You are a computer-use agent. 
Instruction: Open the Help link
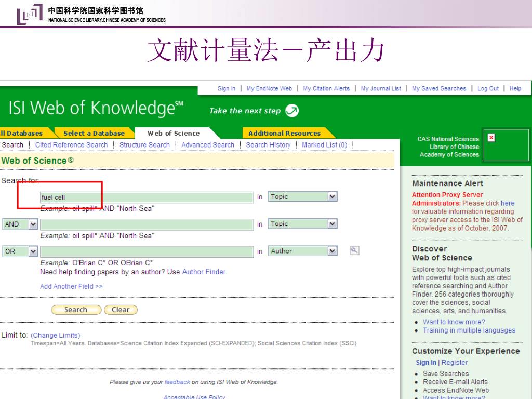[x=515, y=88]
